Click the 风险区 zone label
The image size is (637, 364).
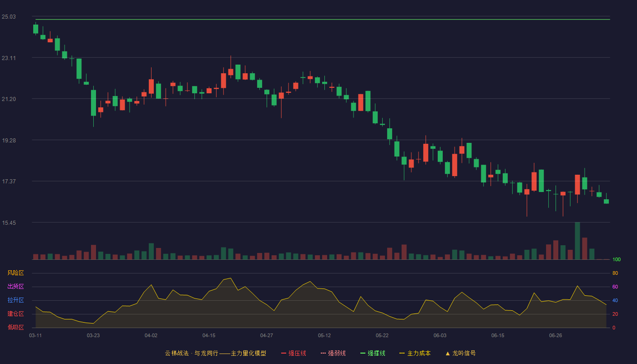(15, 273)
